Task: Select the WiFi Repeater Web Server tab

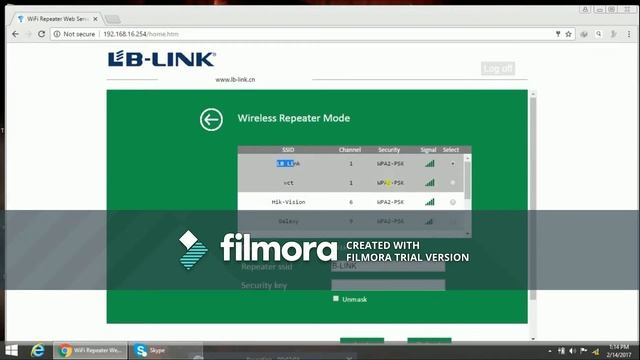Action: [x=56, y=19]
